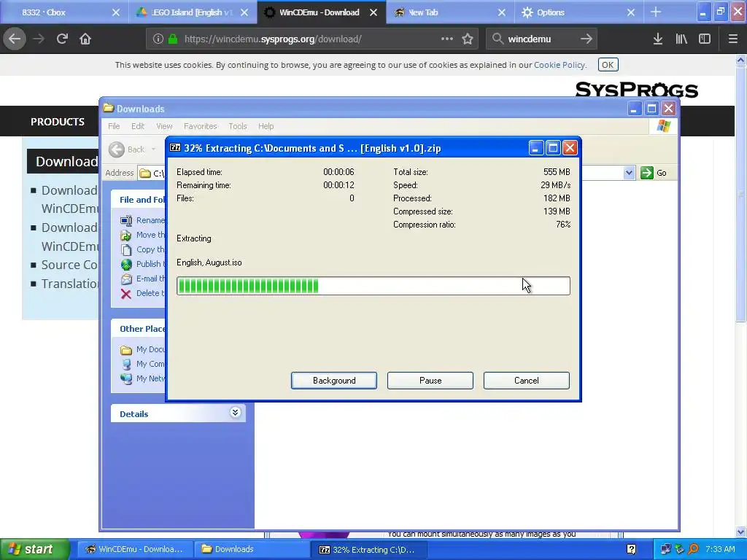Open Back button history dropdown arrow
This screenshot has height=560, width=747.
pyautogui.click(x=153, y=149)
